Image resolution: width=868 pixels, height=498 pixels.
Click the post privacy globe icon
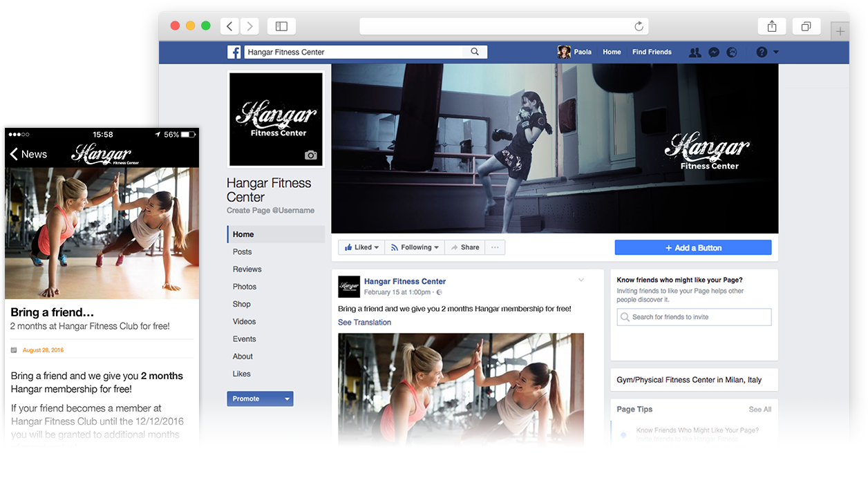click(440, 293)
